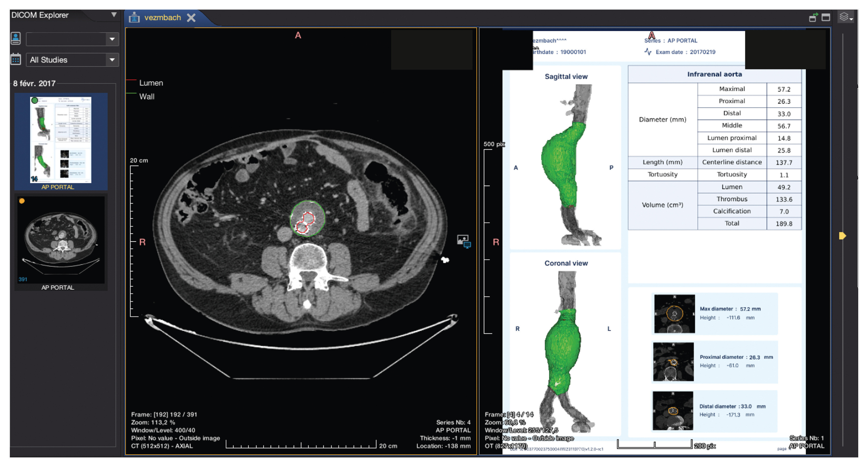Click the calendar studies icon
The height and width of the screenshot is (467, 868).
16,59
